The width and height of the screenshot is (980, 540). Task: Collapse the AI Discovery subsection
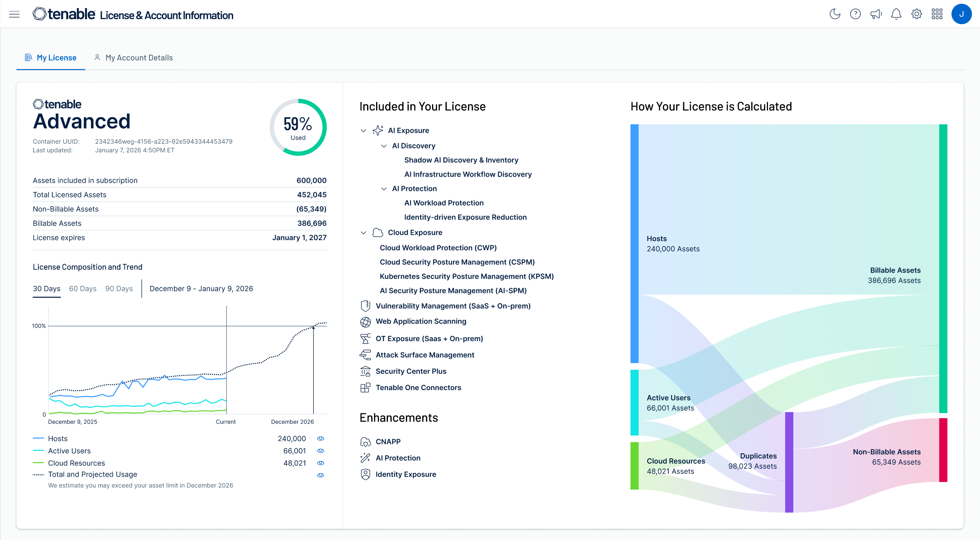(384, 146)
